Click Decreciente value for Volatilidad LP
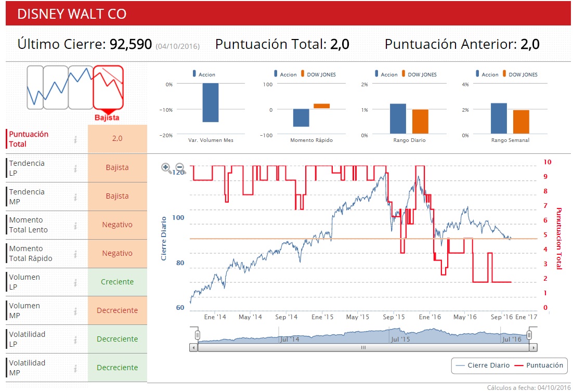 [118, 339]
